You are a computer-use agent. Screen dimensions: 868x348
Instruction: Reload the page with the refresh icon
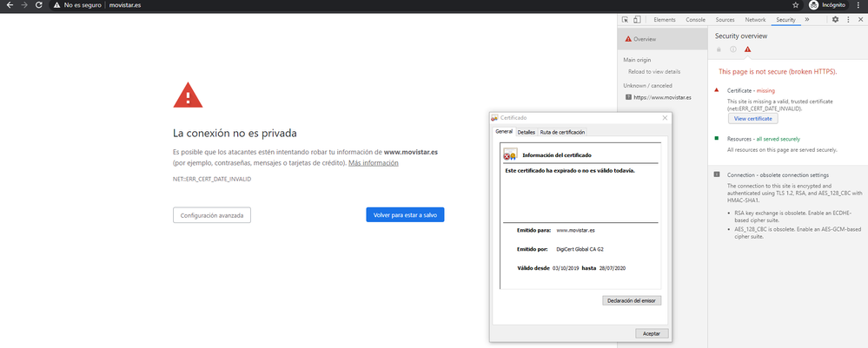click(x=39, y=5)
